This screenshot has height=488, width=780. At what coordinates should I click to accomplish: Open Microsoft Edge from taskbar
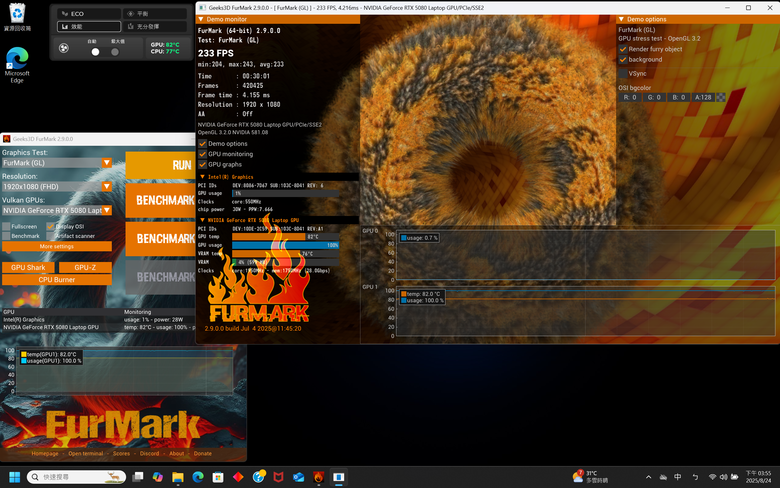198,477
